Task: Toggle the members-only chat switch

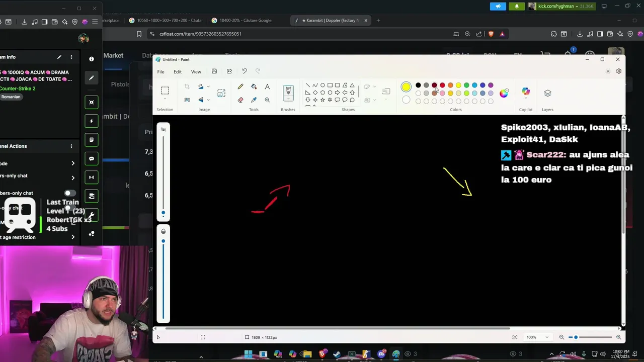Action: tap(70, 193)
